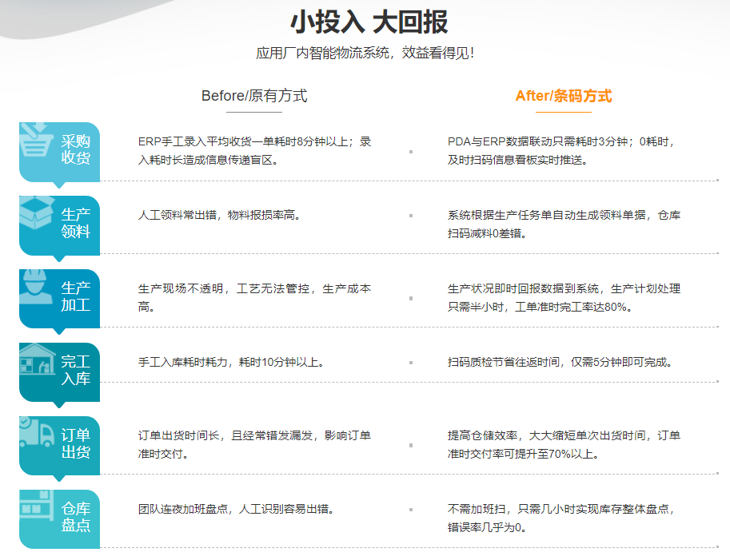730x560 pixels.
Task: Click the 生产加工 label text
Action: (76, 296)
